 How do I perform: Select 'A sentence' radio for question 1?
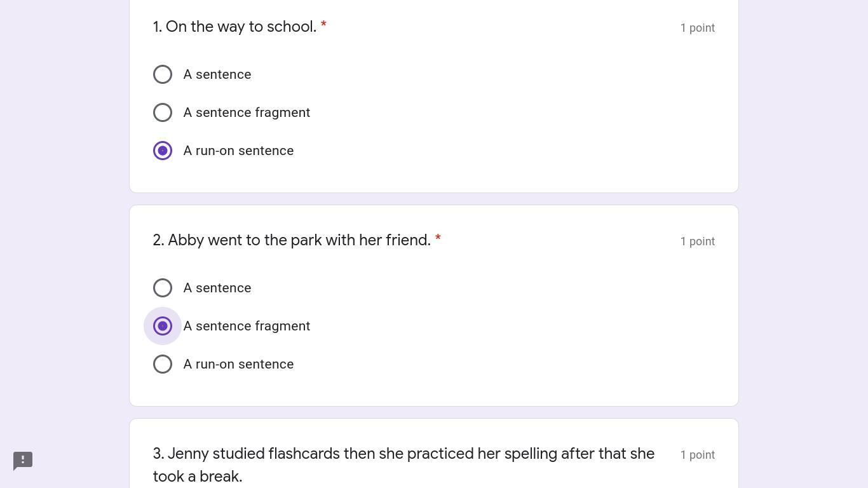click(x=163, y=74)
